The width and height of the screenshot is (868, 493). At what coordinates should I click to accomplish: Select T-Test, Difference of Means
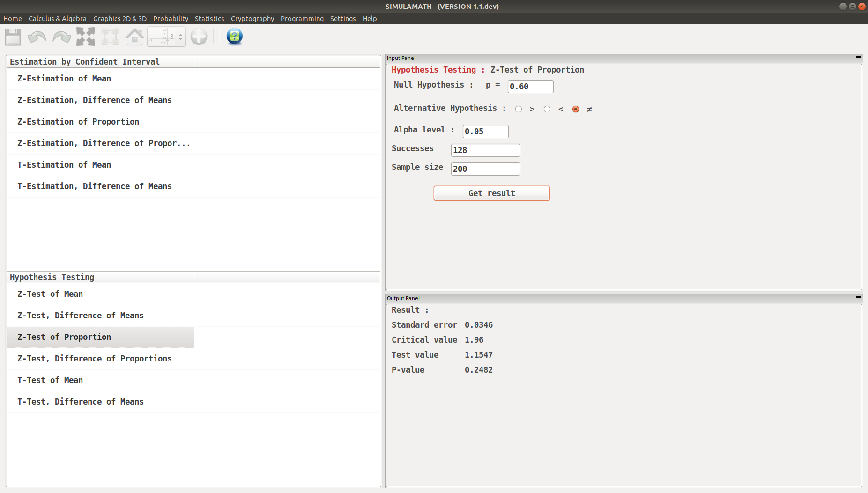coord(100,402)
